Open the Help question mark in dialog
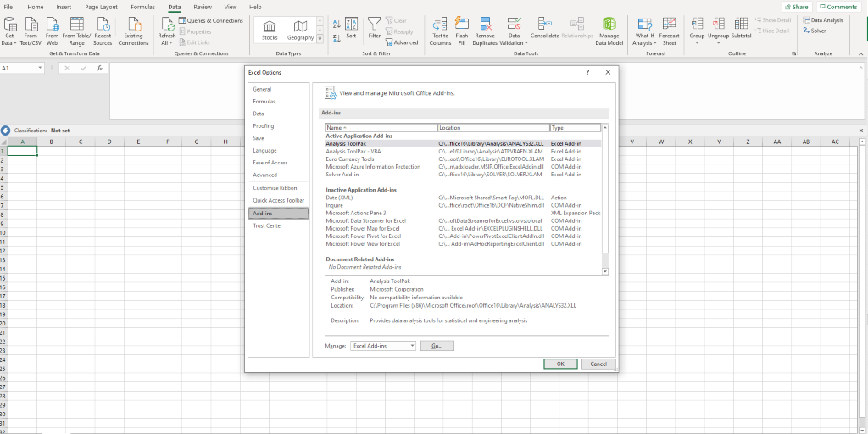The width and height of the screenshot is (868, 434). coord(587,73)
